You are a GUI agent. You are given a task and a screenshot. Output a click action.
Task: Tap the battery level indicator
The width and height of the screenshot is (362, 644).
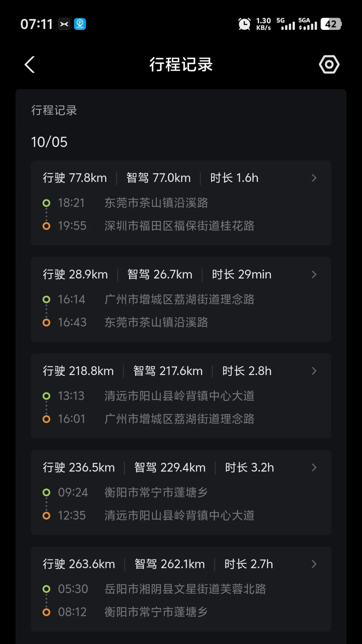(331, 24)
